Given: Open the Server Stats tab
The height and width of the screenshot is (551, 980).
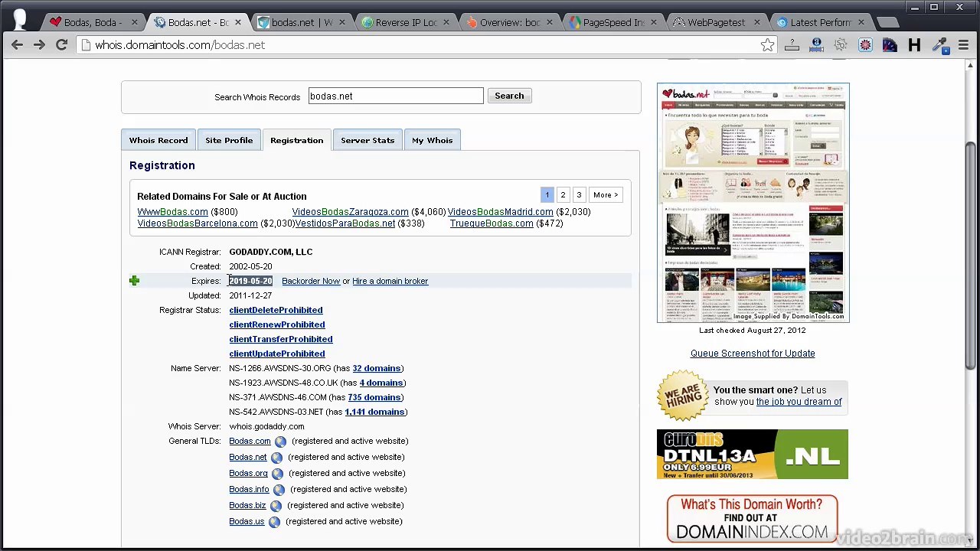Looking at the screenshot, I should coord(367,140).
